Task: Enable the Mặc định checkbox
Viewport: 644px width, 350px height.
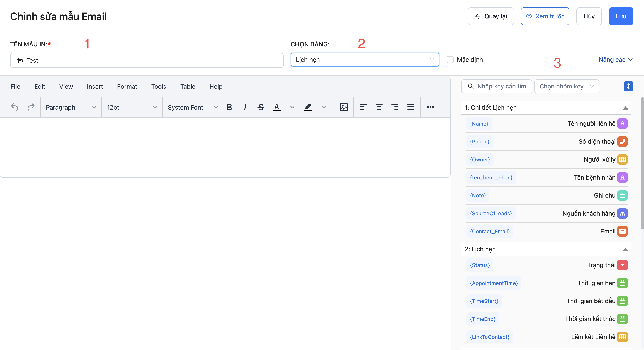Action: 450,60
